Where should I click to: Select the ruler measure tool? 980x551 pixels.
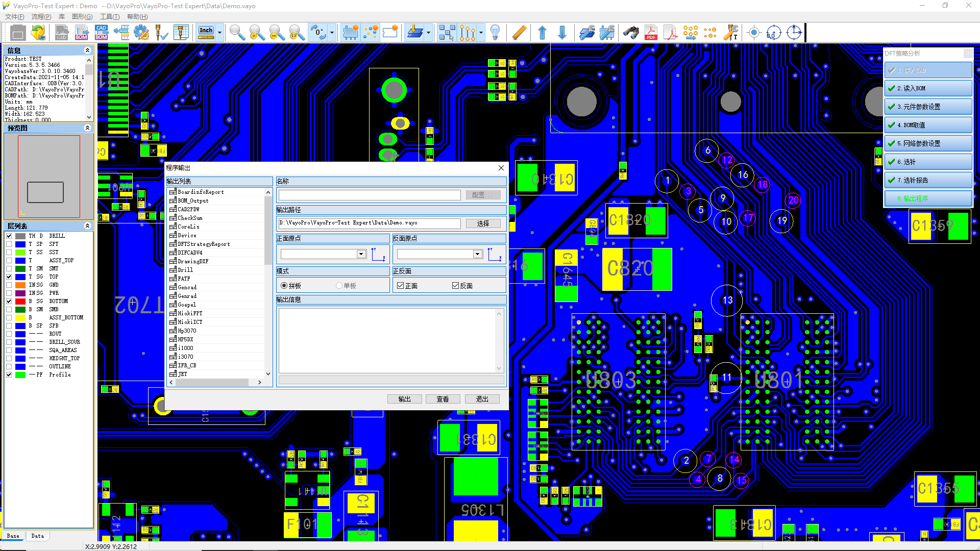coord(519,33)
